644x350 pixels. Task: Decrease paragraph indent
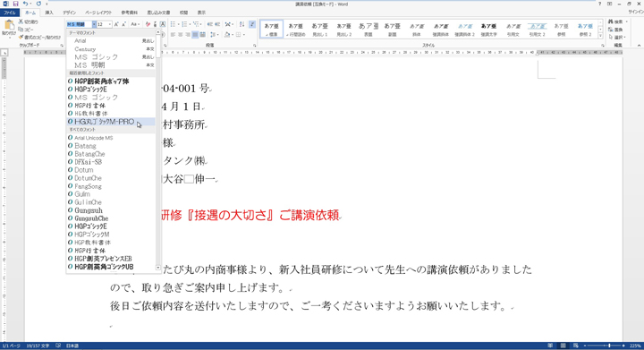point(209,25)
